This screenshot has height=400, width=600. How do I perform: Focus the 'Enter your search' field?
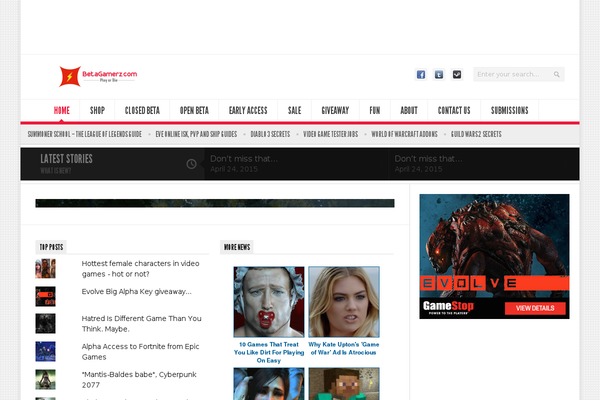(518, 74)
